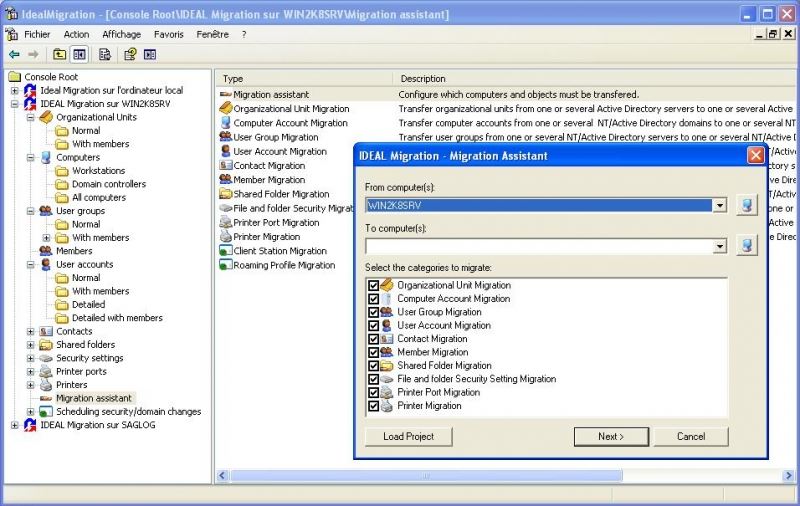Disable the Printer Migration checkbox

pyautogui.click(x=374, y=407)
